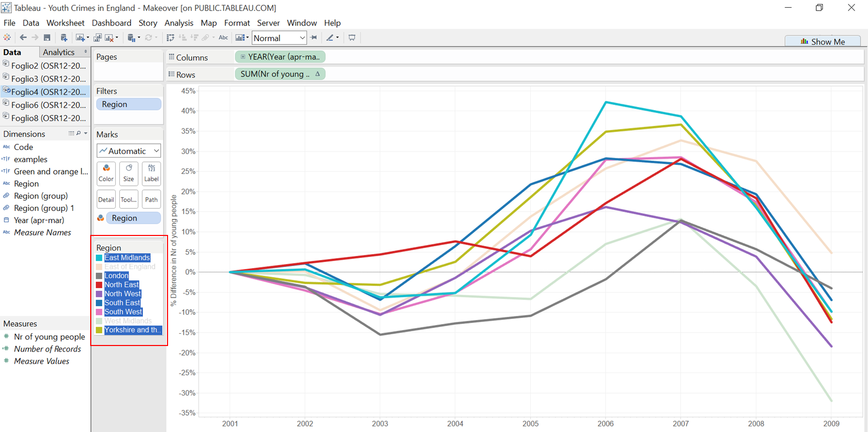This screenshot has width=868, height=432.
Task: Click the Sort Ascending toolbar icon
Action: (x=182, y=37)
